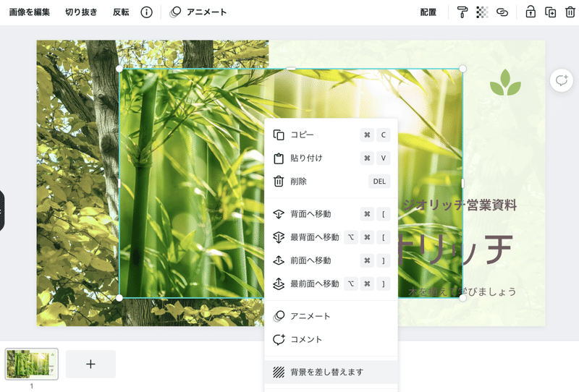Toggle the lock icon in toolbar
The width and height of the screenshot is (579, 392).
coord(531,12)
